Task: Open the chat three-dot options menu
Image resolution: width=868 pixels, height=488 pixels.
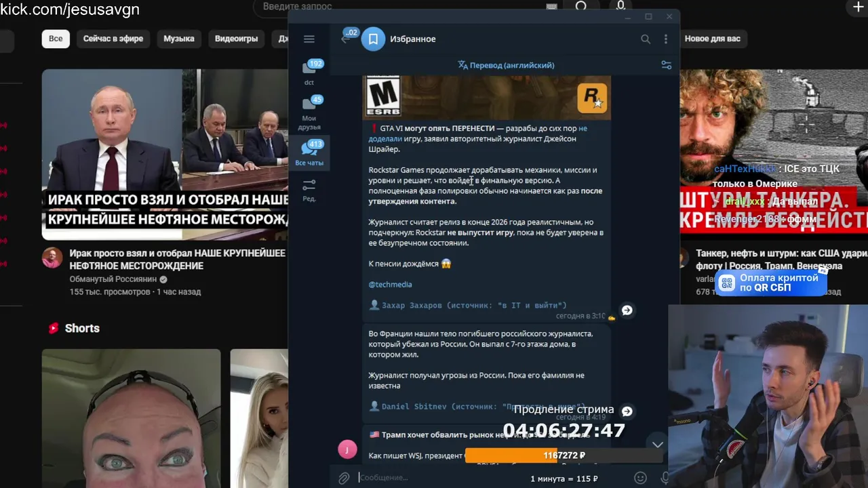Action: pos(666,39)
